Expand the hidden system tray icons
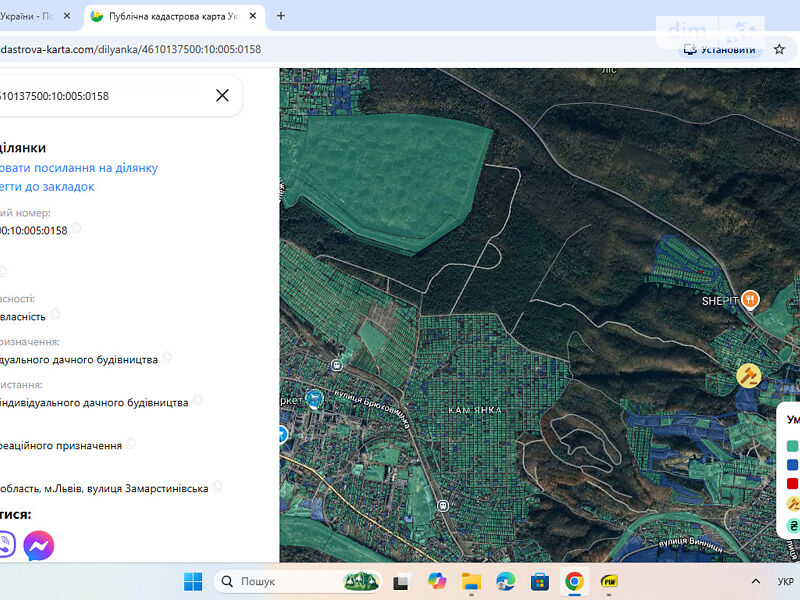This screenshot has height=600, width=800. click(x=755, y=581)
